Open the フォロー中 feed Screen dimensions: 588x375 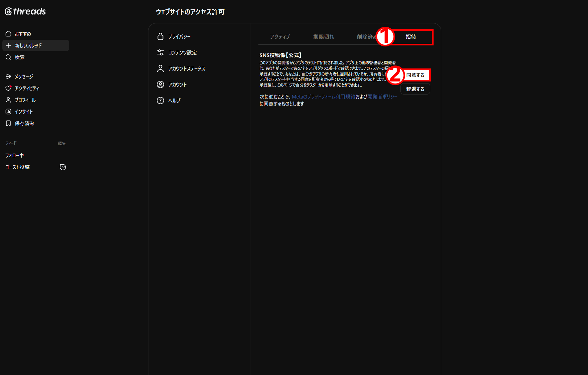pos(15,155)
